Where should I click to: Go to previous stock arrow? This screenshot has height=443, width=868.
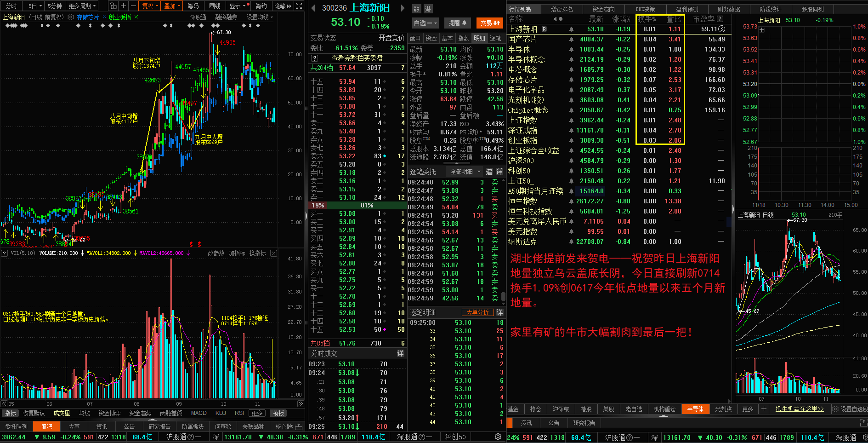tap(313, 8)
